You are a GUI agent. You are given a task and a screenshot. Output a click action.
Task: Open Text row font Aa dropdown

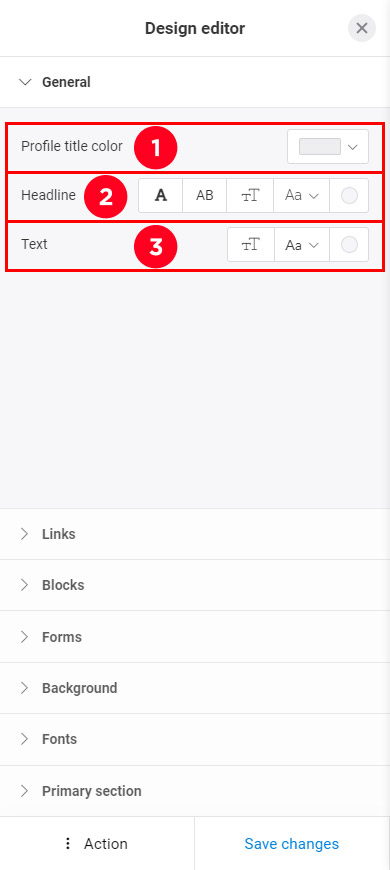coord(302,245)
